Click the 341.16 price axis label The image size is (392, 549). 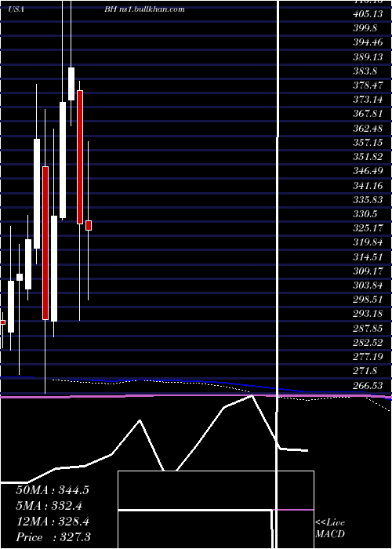(368, 185)
